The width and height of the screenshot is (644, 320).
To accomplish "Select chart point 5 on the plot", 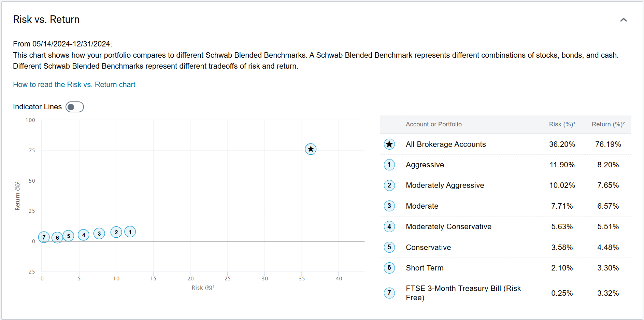I will pyautogui.click(x=69, y=236).
